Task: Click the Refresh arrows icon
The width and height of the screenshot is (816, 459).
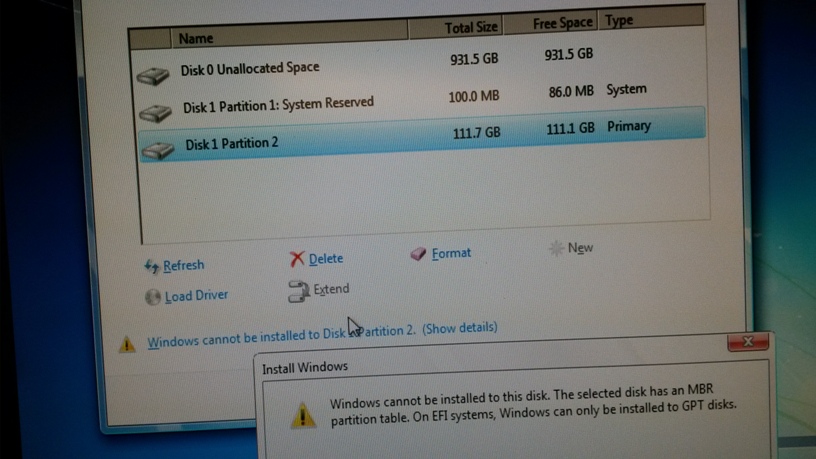Action: pyautogui.click(x=151, y=266)
